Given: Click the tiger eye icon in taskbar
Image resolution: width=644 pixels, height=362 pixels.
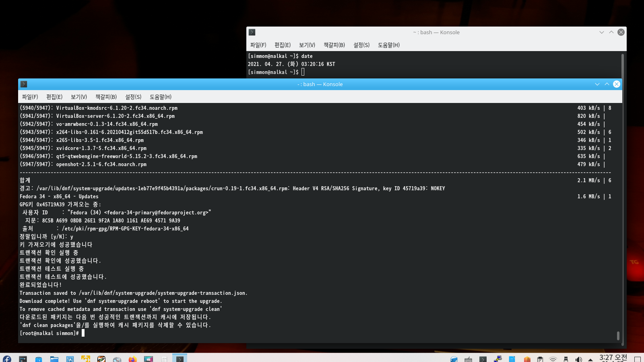Looking at the screenshot, I should pyautogui.click(x=101, y=358).
